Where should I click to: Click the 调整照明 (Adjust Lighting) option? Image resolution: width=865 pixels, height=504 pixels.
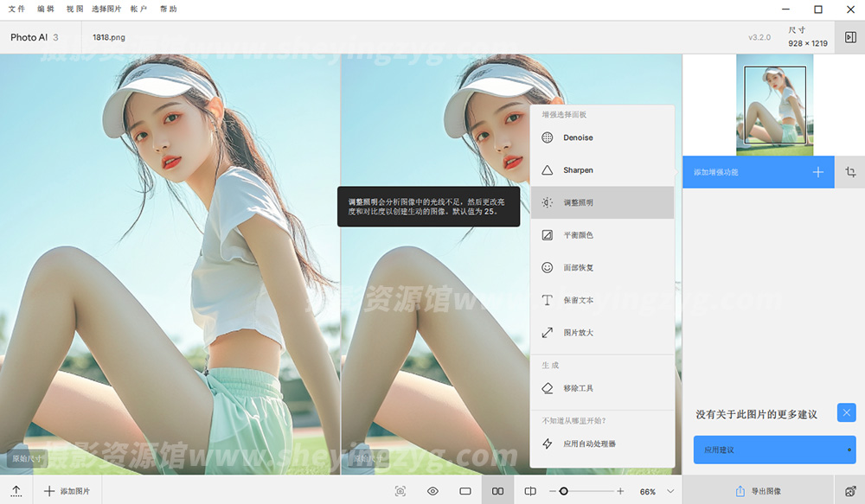pyautogui.click(x=578, y=202)
